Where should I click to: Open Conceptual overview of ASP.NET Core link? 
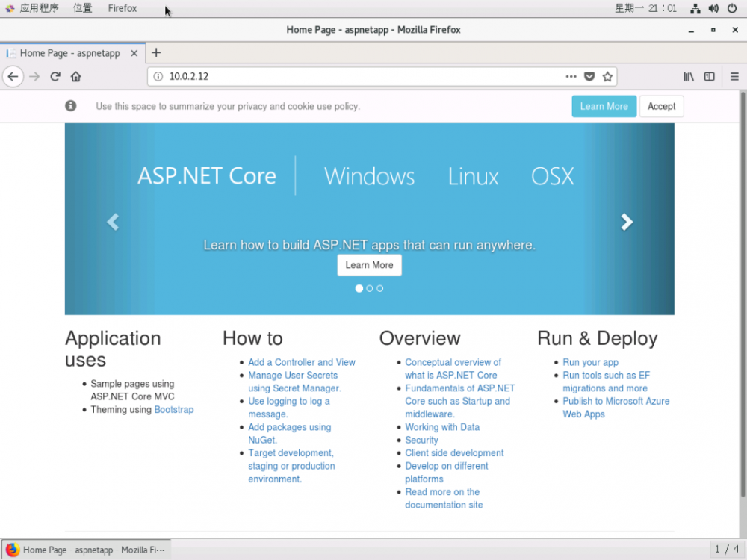(x=453, y=369)
